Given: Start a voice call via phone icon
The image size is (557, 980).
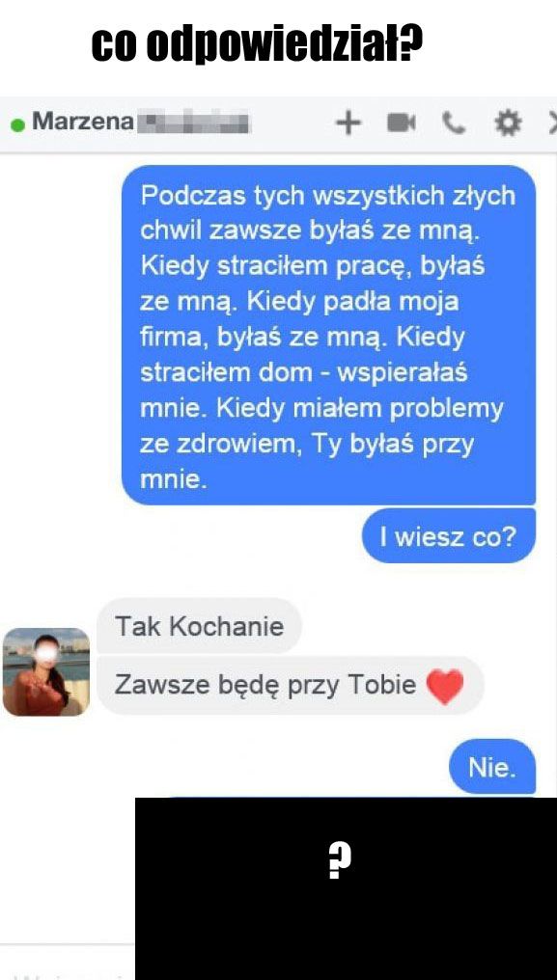Looking at the screenshot, I should [454, 123].
